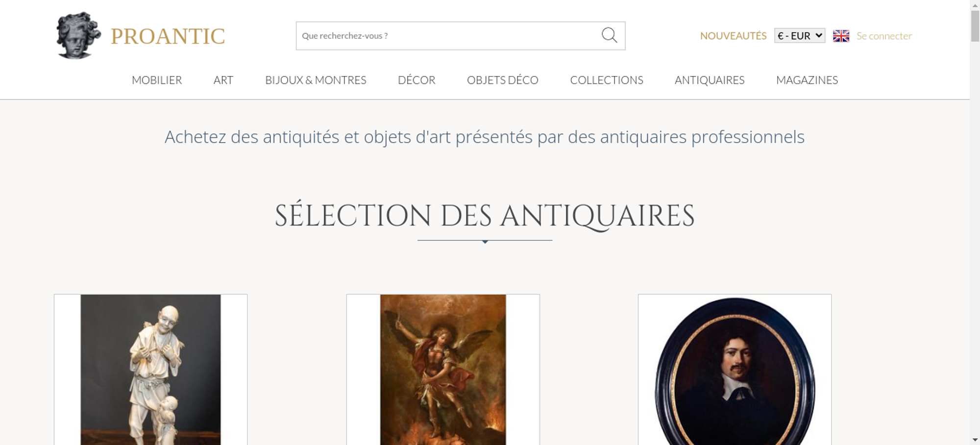The width and height of the screenshot is (980, 445).
Task: Open the ART menu
Action: 223,80
